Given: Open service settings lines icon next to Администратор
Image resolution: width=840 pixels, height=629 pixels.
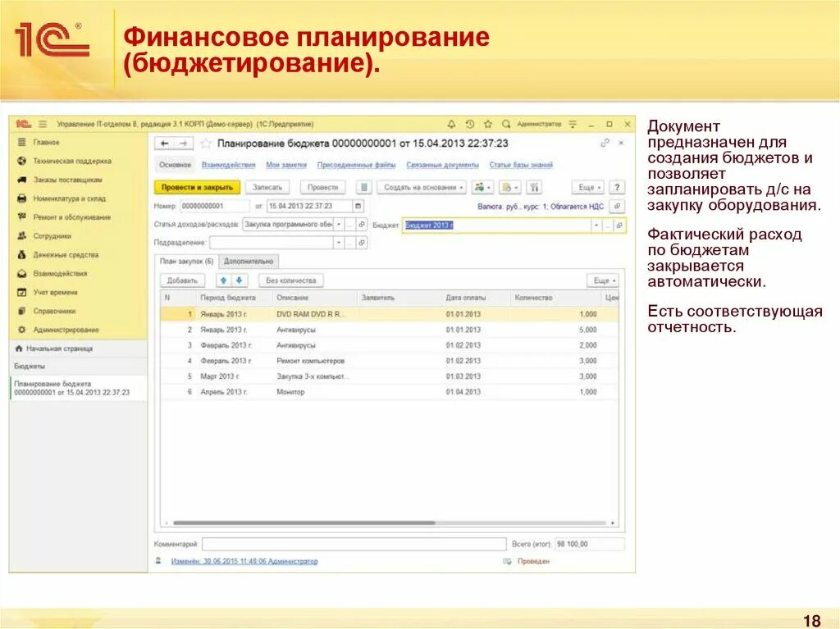Looking at the screenshot, I should pyautogui.click(x=573, y=125).
